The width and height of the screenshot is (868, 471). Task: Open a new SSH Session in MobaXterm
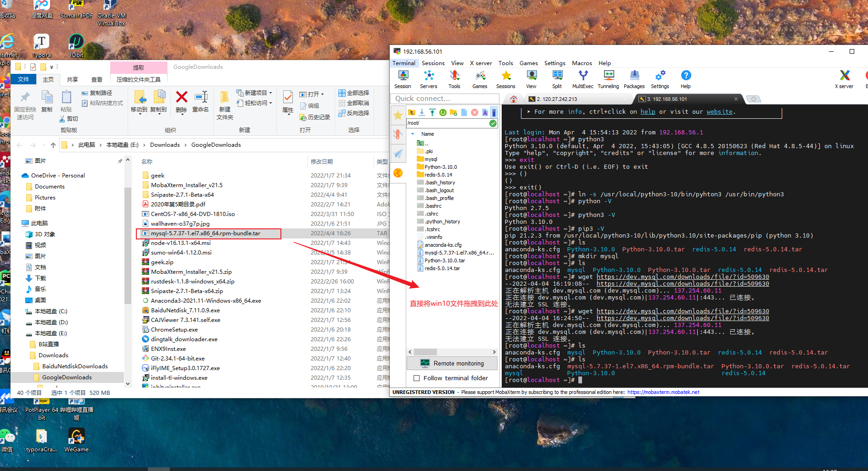pyautogui.click(x=403, y=79)
